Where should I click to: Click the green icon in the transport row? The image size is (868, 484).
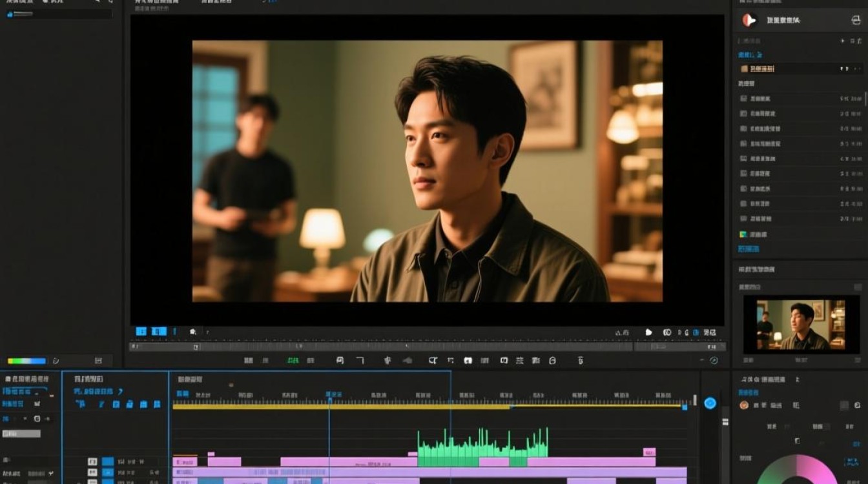coord(293,361)
